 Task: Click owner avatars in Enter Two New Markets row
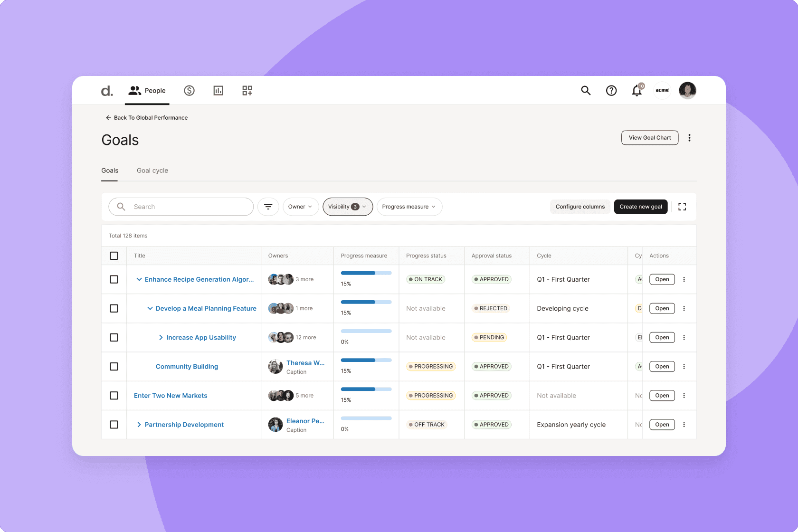tap(281, 395)
